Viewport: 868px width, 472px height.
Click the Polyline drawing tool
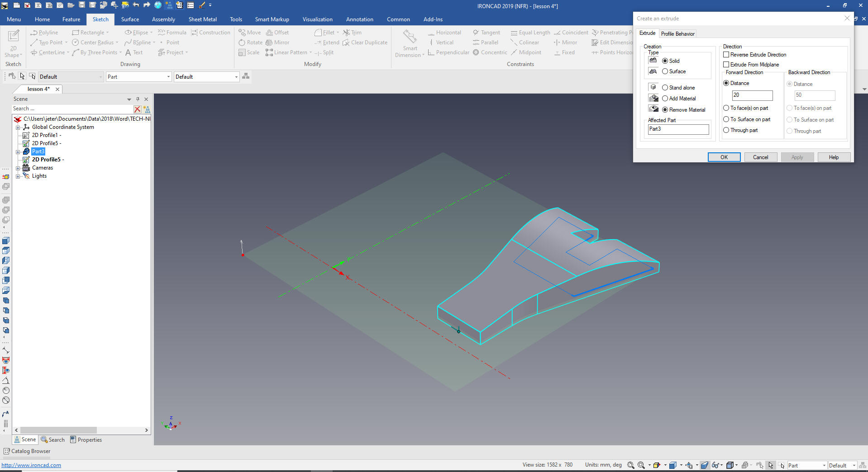(44, 33)
